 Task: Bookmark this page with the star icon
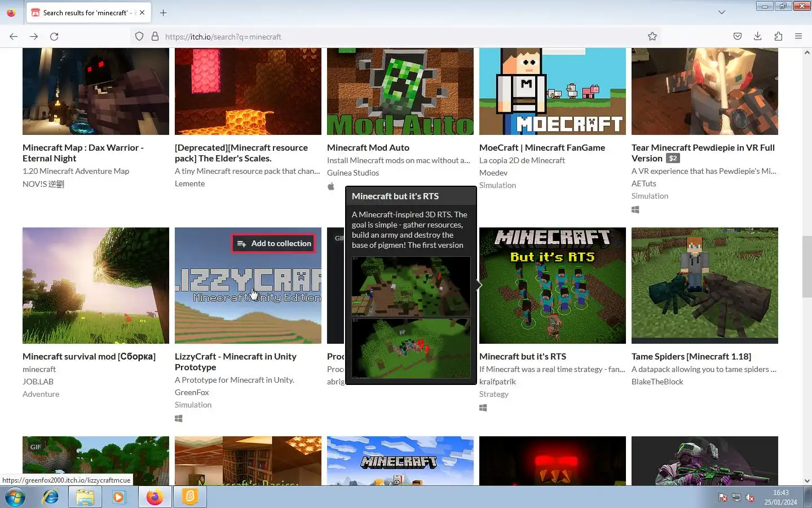coord(652,37)
